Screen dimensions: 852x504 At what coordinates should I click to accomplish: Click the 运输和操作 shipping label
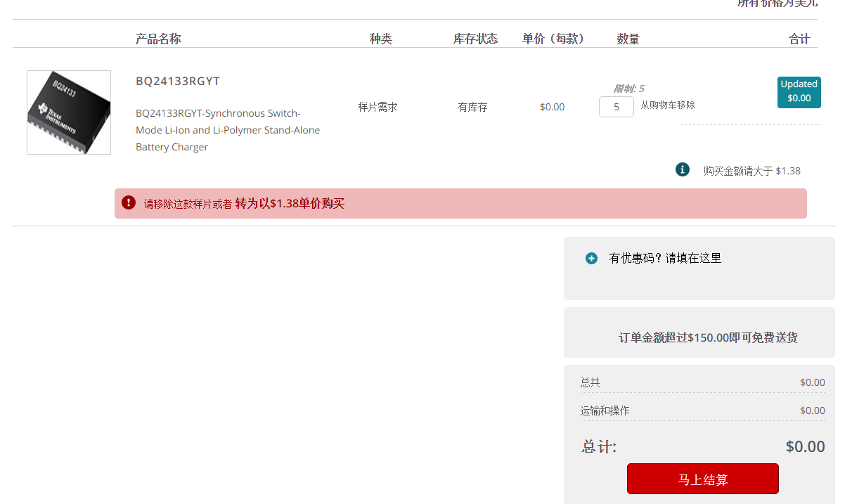pos(605,411)
